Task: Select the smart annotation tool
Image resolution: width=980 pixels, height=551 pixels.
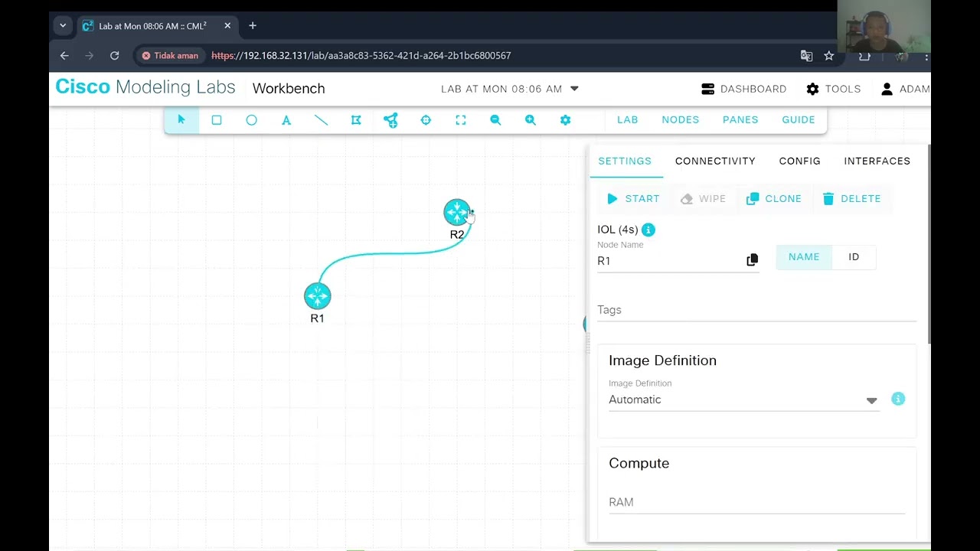Action: (x=356, y=120)
